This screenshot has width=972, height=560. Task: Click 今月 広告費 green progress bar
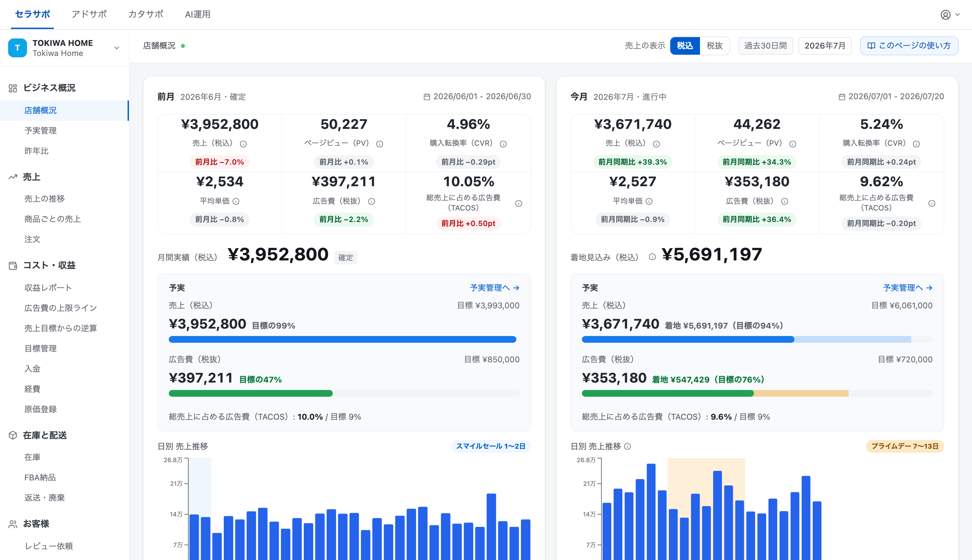click(668, 393)
